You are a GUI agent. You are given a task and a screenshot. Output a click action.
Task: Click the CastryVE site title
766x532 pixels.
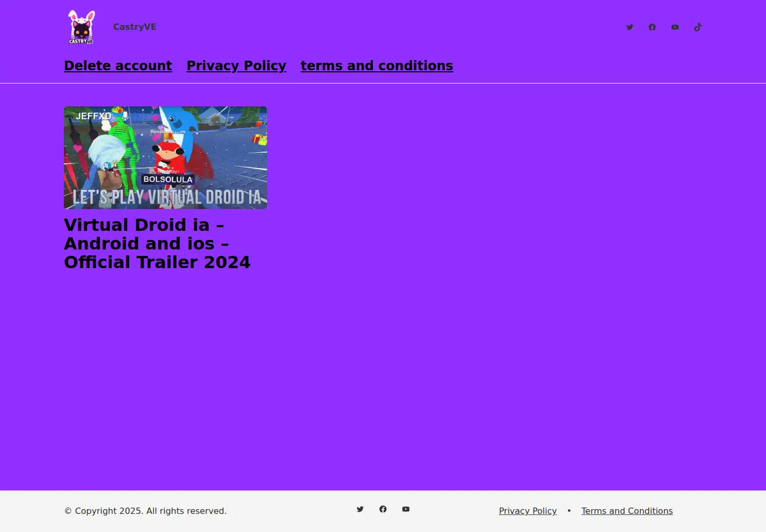point(135,27)
